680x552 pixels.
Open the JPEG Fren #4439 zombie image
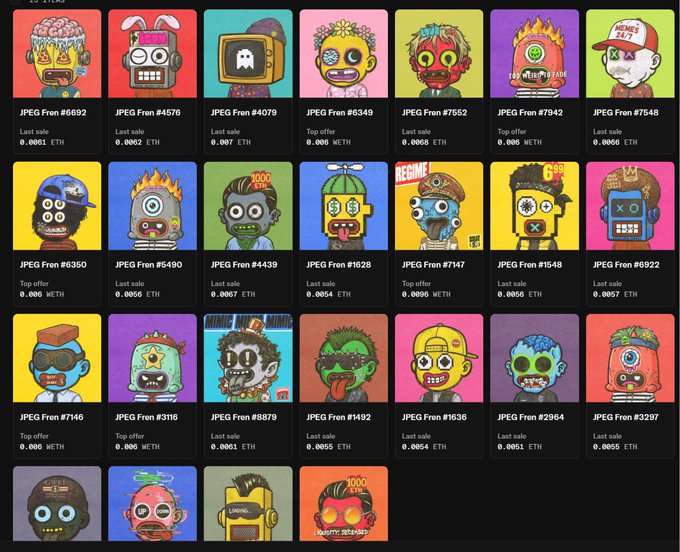[x=248, y=206]
